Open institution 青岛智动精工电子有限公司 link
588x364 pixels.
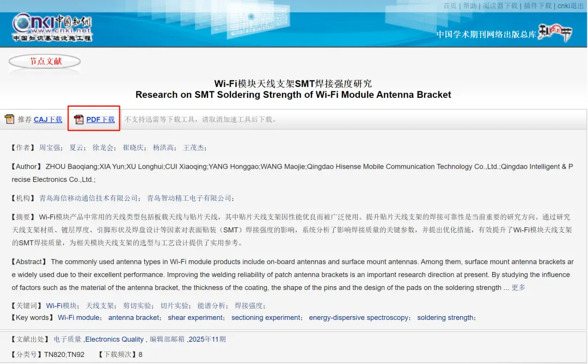pos(189,198)
